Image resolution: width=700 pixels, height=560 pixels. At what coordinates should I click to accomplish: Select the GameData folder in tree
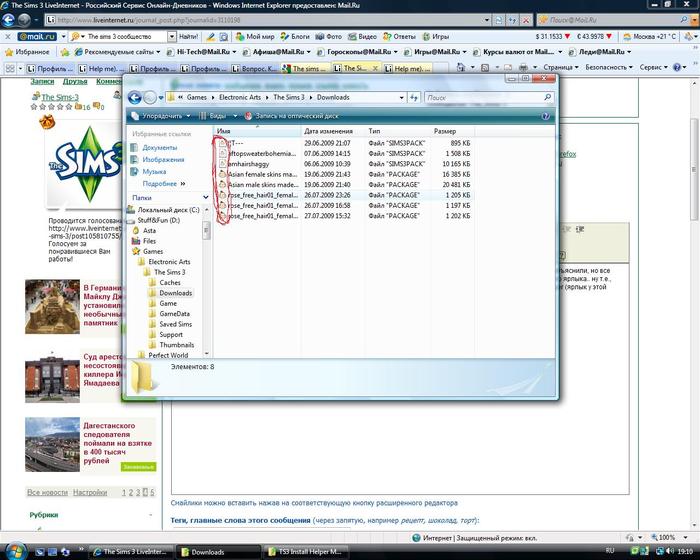pos(174,313)
